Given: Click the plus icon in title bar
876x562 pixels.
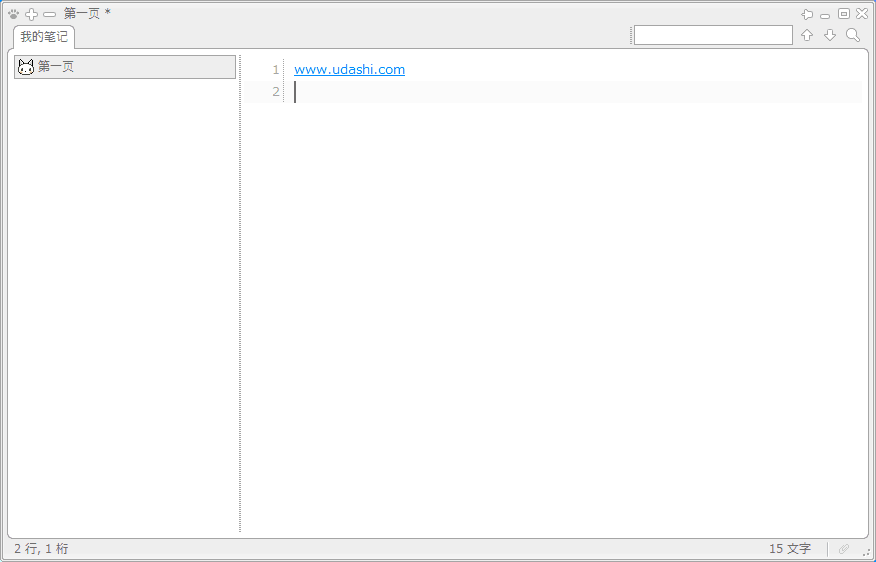Looking at the screenshot, I should pos(31,14).
